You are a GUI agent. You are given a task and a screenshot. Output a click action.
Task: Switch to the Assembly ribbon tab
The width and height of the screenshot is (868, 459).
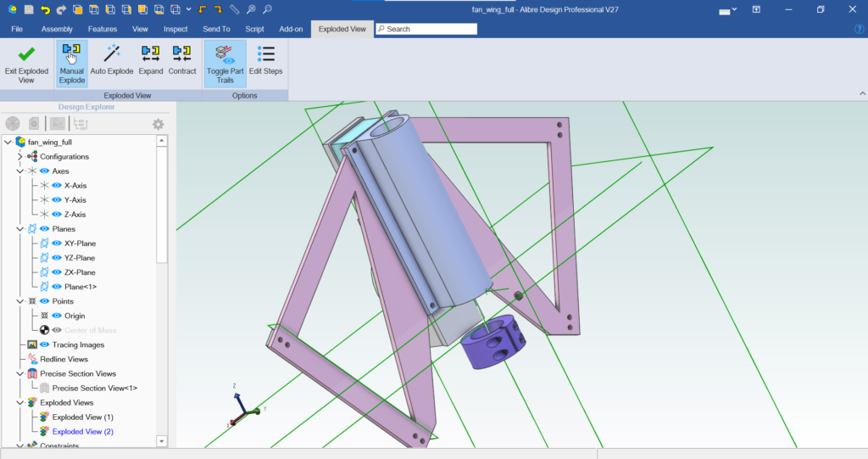[x=57, y=29]
